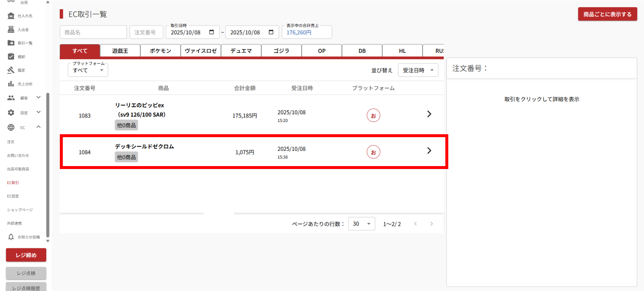
Task: Open the 鑑定 gavel icon
Action: 11,70
